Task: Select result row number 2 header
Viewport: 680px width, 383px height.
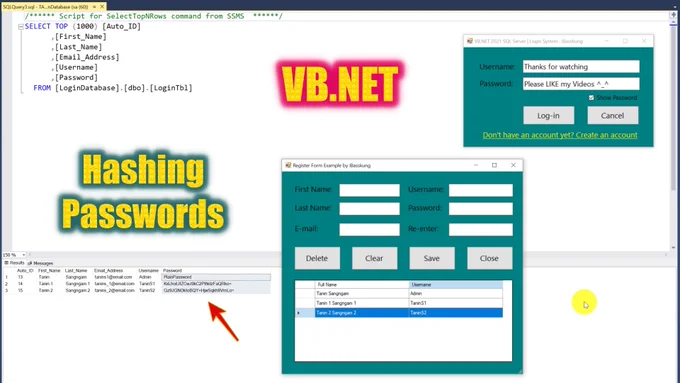Action: point(7,284)
